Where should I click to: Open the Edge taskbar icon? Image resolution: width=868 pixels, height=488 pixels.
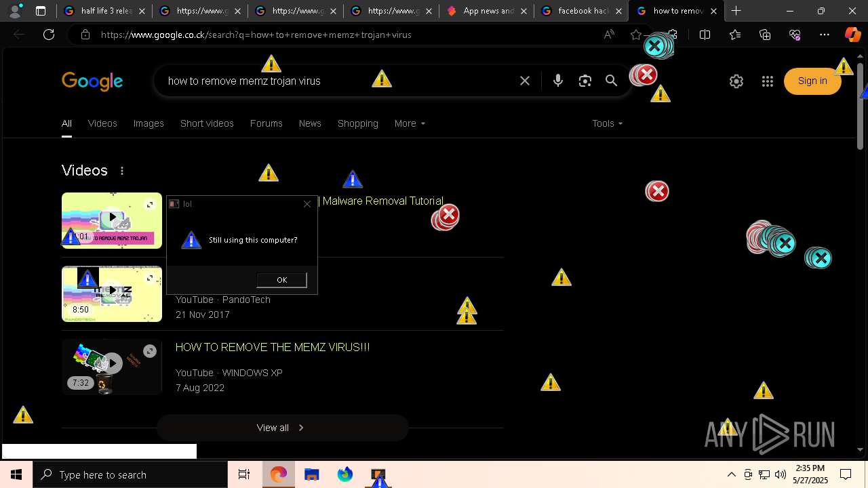[278, 474]
